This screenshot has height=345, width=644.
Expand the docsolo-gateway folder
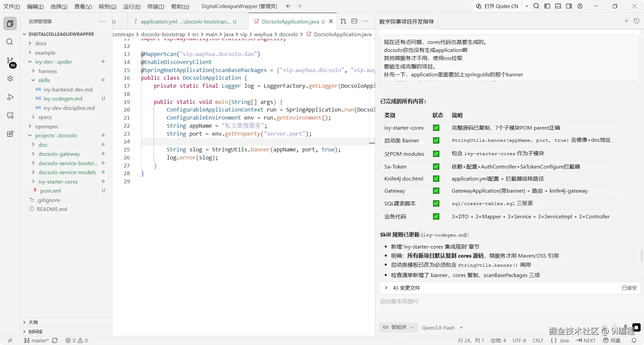click(x=59, y=154)
